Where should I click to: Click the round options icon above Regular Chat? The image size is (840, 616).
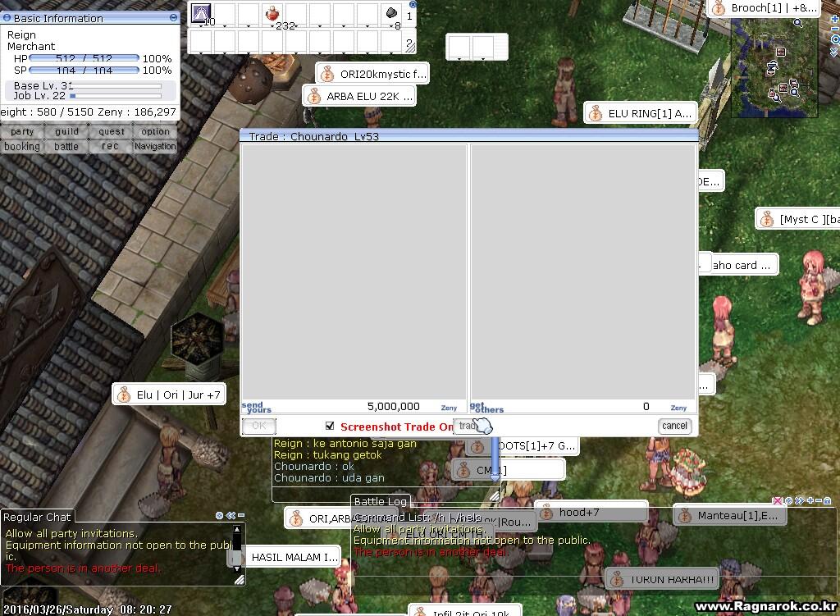[219, 515]
